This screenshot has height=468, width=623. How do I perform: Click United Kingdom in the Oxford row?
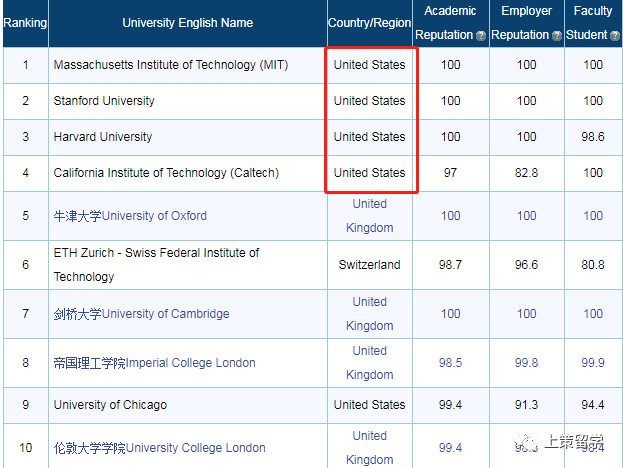click(x=370, y=216)
